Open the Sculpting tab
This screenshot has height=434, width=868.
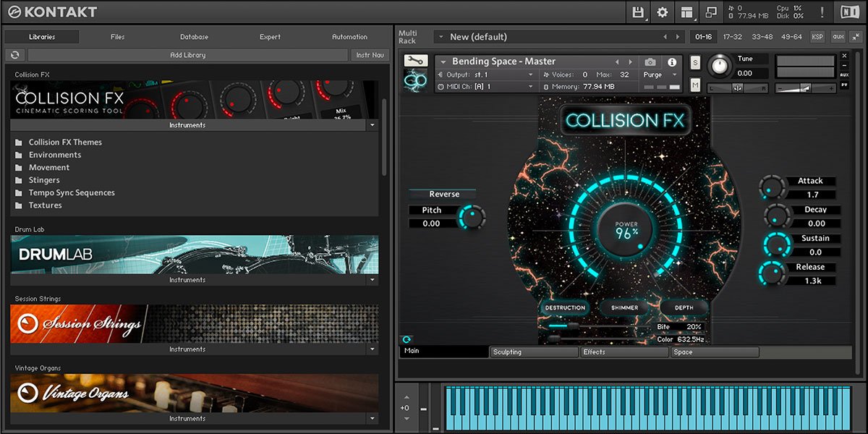534,352
